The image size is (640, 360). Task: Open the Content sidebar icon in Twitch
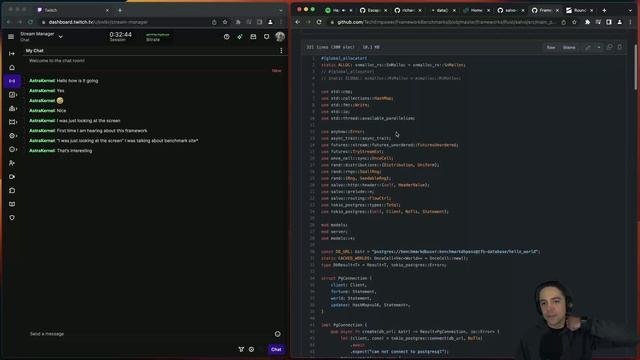[12, 122]
